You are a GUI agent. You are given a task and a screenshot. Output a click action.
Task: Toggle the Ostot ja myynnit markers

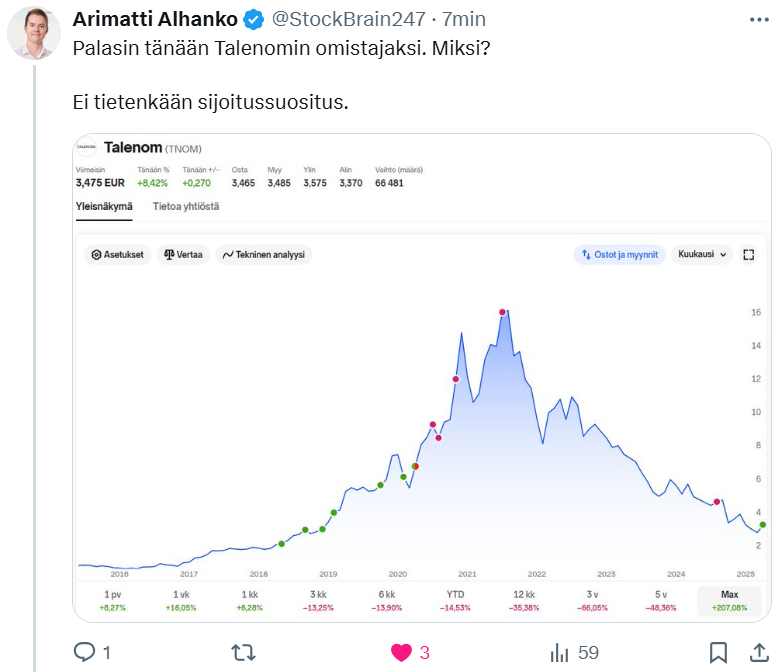tap(620, 255)
